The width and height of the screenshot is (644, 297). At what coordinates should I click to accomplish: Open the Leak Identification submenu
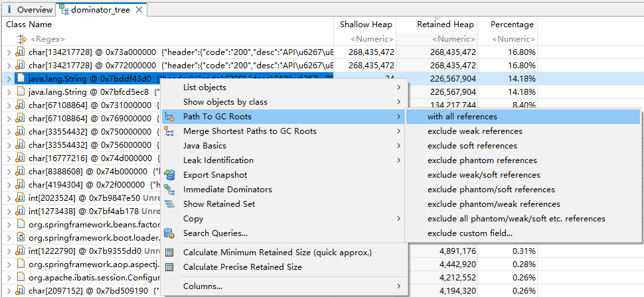pos(283,160)
